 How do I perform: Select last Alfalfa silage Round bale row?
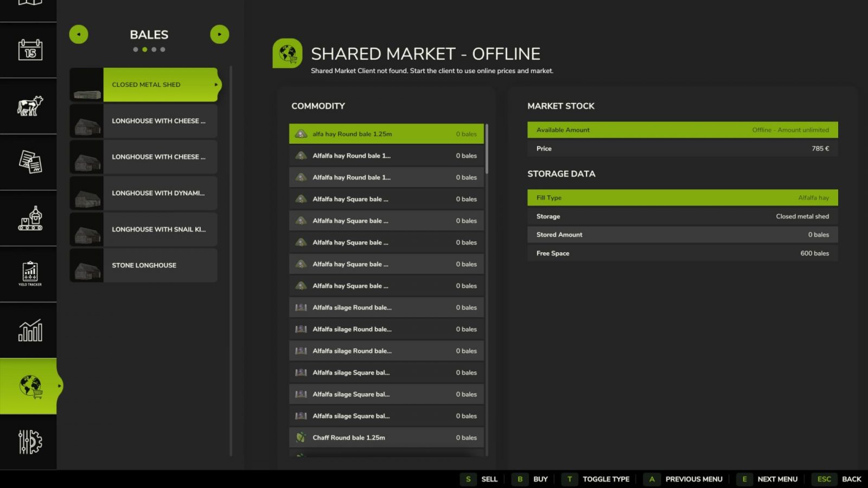tap(386, 351)
